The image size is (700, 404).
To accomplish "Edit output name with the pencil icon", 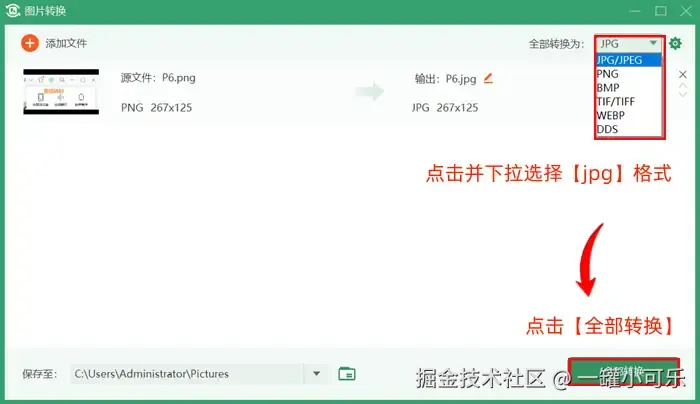I will (x=488, y=79).
